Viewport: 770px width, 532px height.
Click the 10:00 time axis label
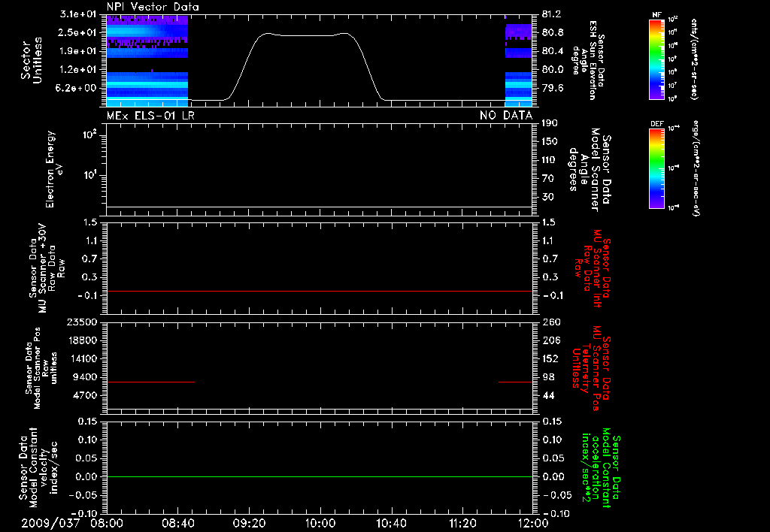[320, 523]
